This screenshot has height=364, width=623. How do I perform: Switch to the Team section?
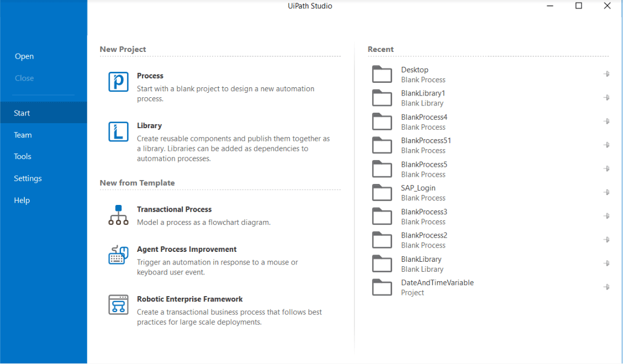23,134
